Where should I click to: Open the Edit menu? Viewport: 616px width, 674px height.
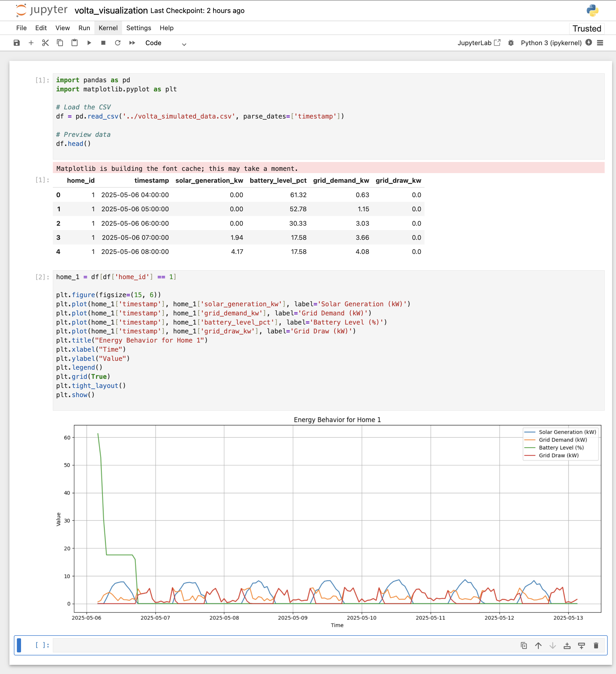pyautogui.click(x=41, y=28)
